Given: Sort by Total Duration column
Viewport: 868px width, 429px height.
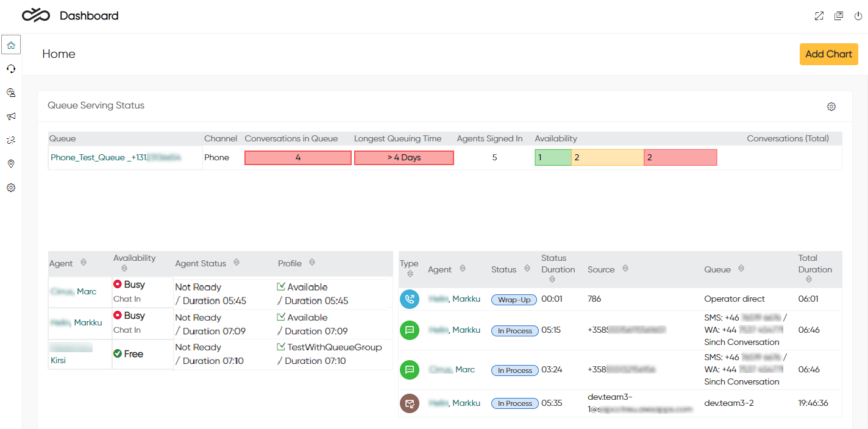Looking at the screenshot, I should tap(809, 280).
